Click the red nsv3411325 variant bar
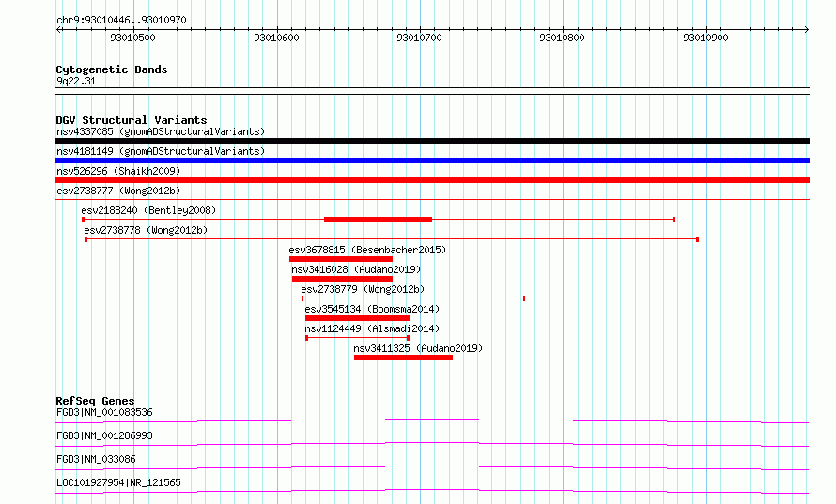Screen dimensions: 836x504 404,358
